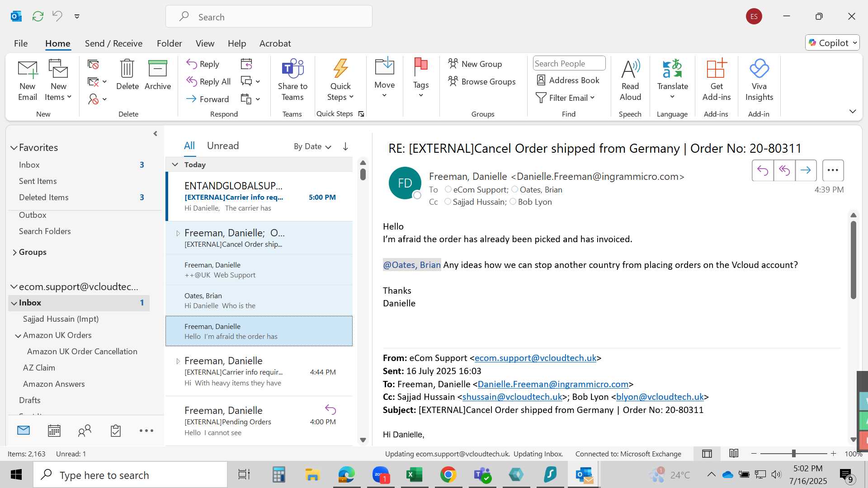Switch to the View tab
This screenshot has height=488, width=868.
(205, 43)
